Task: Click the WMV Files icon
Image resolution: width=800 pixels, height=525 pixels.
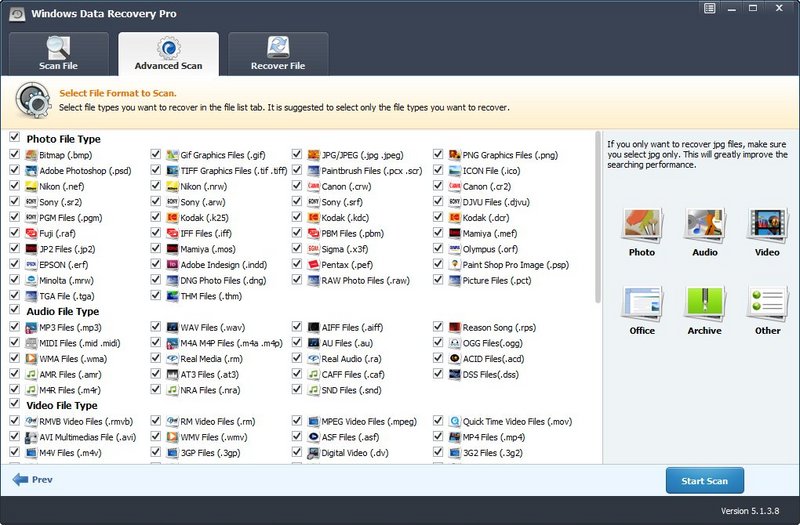Action: tap(172, 437)
